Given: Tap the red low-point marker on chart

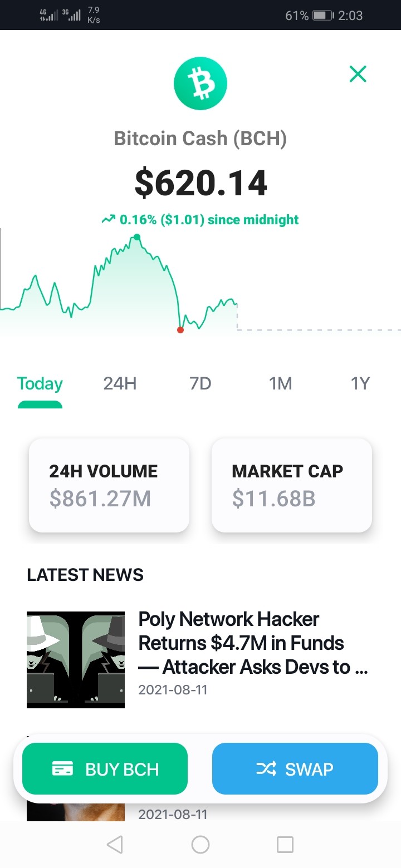Looking at the screenshot, I should (x=180, y=330).
